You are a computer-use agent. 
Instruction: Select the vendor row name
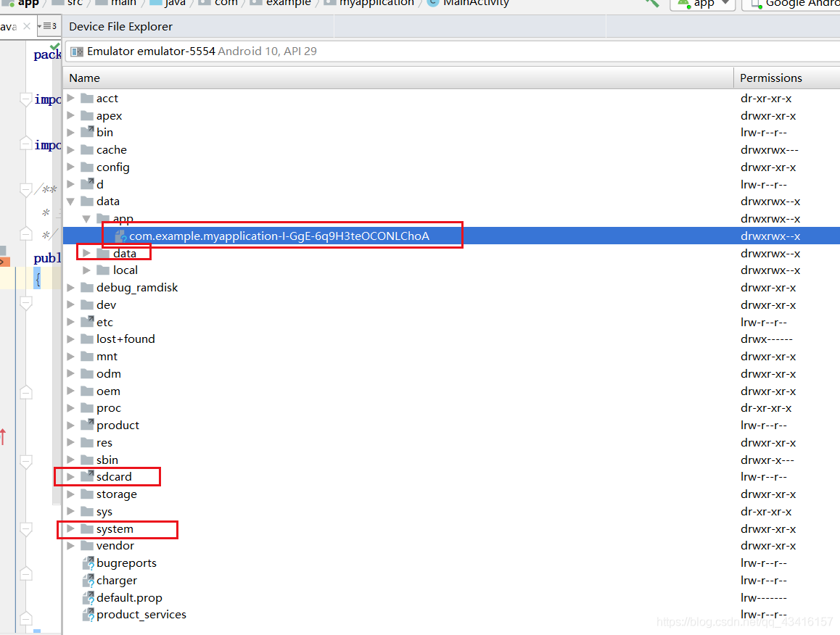tap(115, 546)
